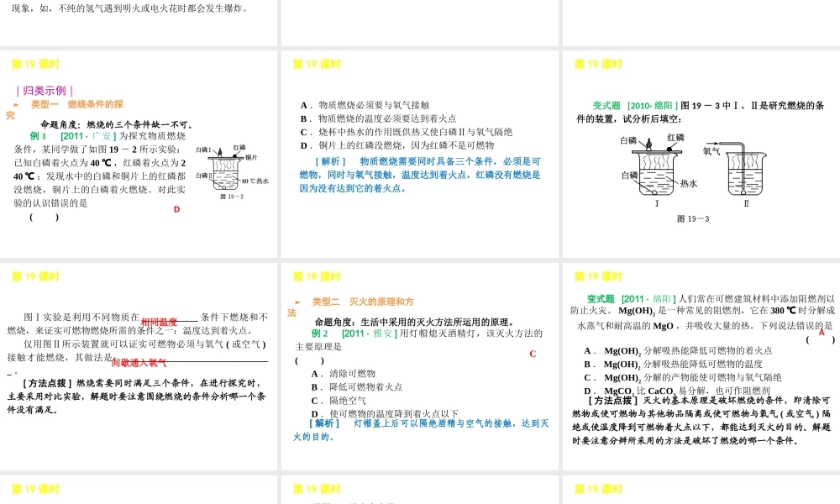Click the 铜片 label in Figure 19-2

(251, 157)
